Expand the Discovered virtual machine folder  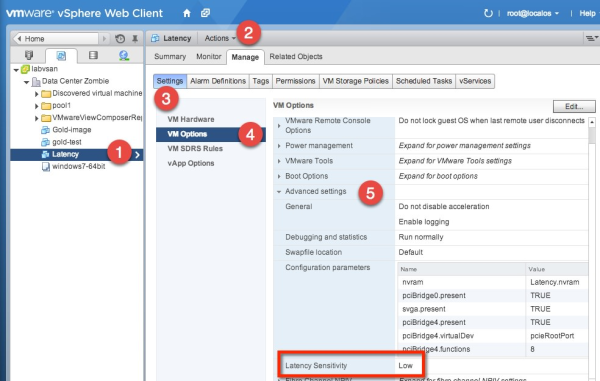[x=37, y=94]
